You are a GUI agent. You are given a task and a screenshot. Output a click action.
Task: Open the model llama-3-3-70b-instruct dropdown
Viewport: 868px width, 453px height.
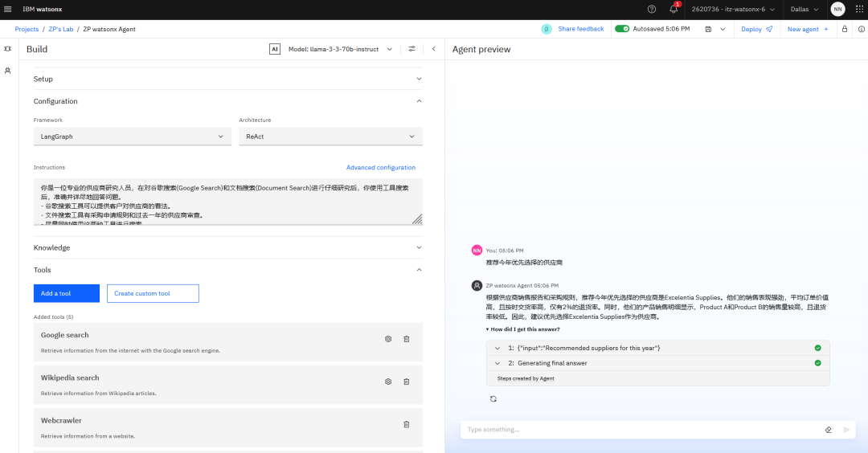click(340, 49)
